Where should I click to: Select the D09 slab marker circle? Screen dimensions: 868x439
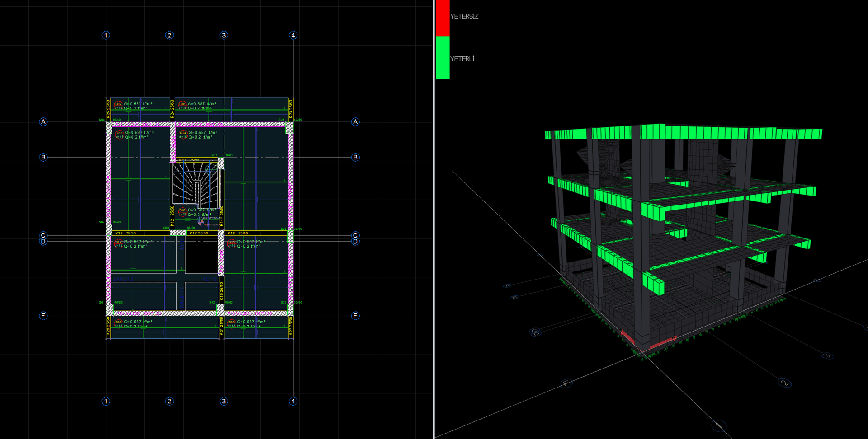coord(118,323)
